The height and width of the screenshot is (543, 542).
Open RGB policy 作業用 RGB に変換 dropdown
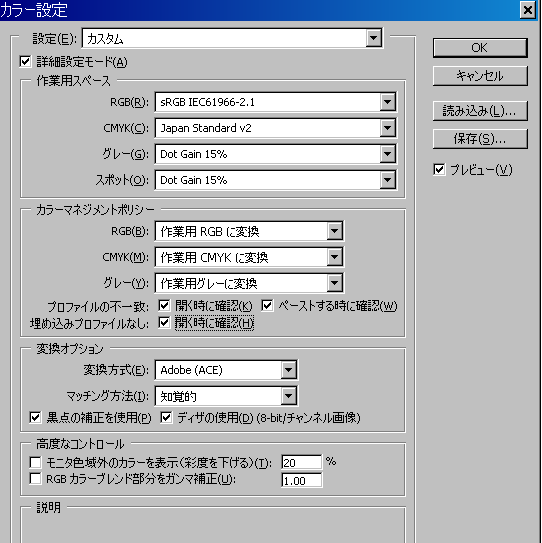coord(249,231)
